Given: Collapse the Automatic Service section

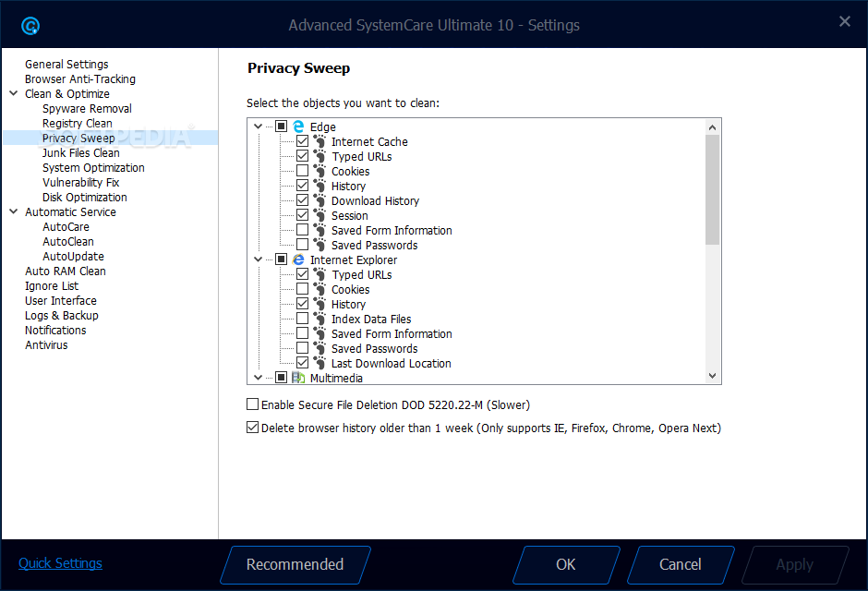Looking at the screenshot, I should click(x=14, y=211).
